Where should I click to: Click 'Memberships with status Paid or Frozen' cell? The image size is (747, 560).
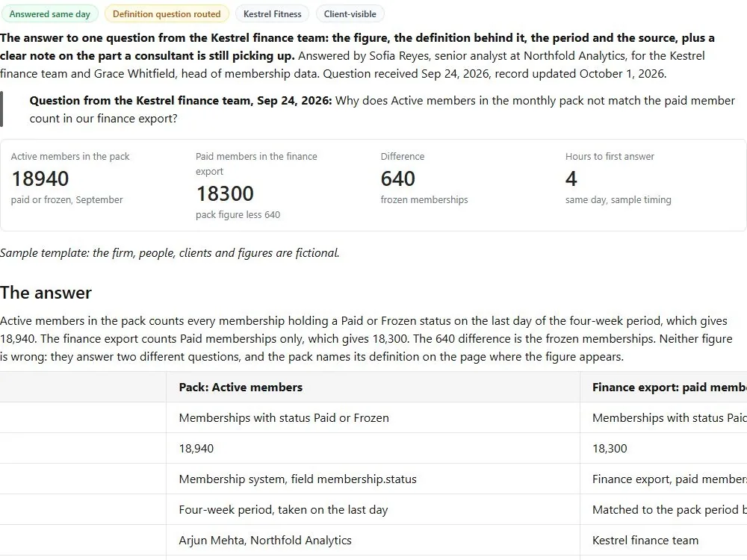373,417
